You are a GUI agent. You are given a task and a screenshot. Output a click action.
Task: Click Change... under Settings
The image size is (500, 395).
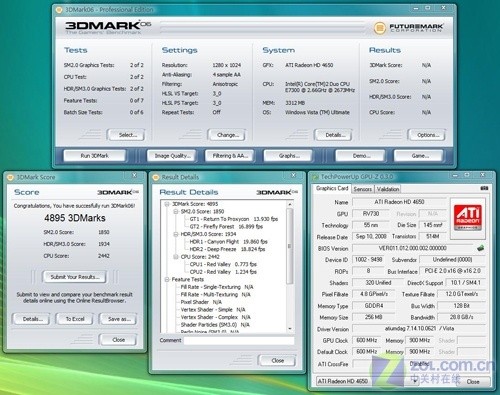pyautogui.click(x=227, y=135)
